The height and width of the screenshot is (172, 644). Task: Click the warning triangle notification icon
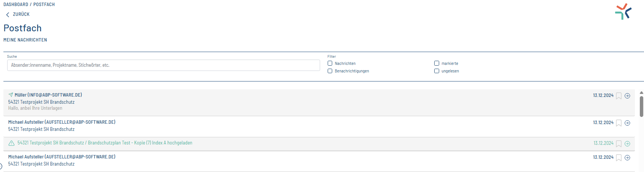point(11,143)
